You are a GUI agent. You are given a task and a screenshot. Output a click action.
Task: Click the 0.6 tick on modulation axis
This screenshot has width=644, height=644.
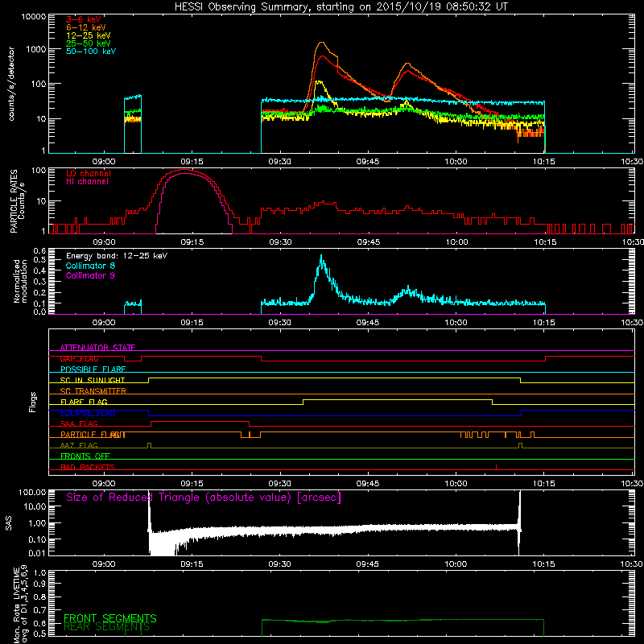tap(39, 250)
